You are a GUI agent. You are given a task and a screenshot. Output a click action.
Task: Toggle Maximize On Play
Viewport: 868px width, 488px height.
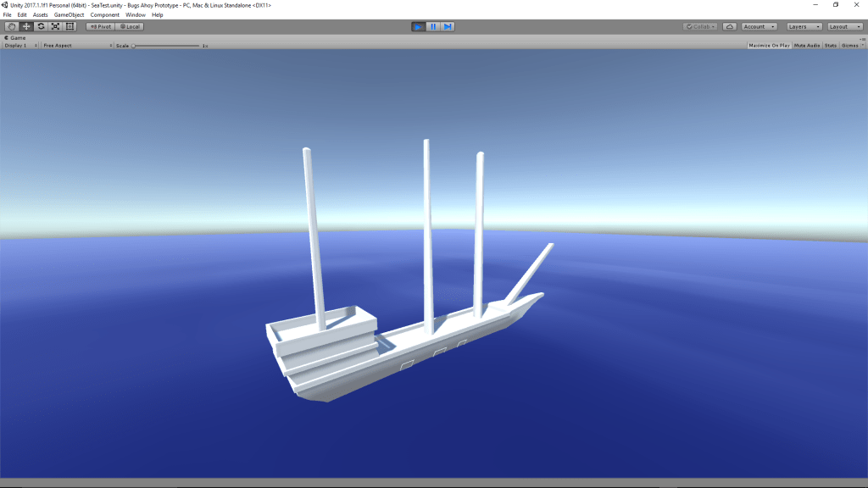(x=769, y=45)
